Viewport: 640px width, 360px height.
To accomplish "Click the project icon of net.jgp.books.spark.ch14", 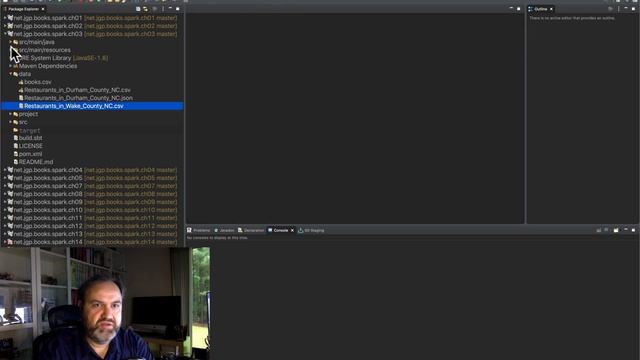I will (10, 242).
